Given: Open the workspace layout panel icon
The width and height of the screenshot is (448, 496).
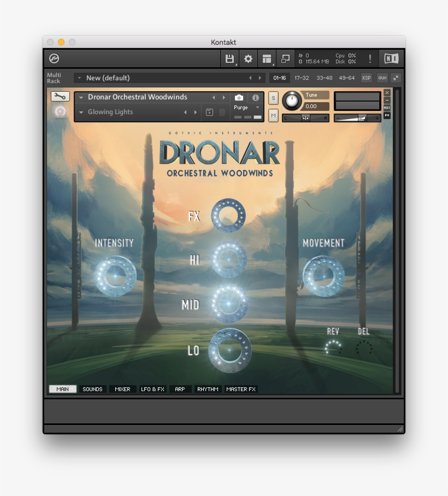Looking at the screenshot, I should pos(267,59).
